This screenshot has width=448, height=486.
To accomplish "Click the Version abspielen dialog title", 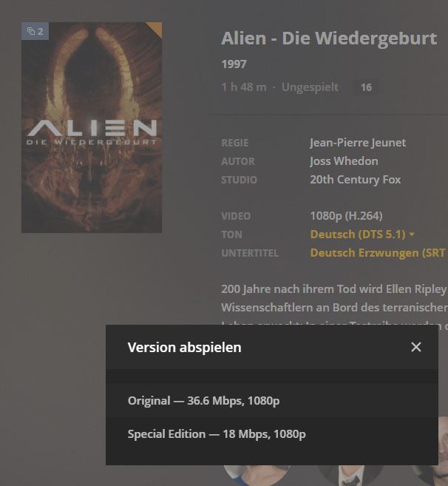I will [x=184, y=348].
